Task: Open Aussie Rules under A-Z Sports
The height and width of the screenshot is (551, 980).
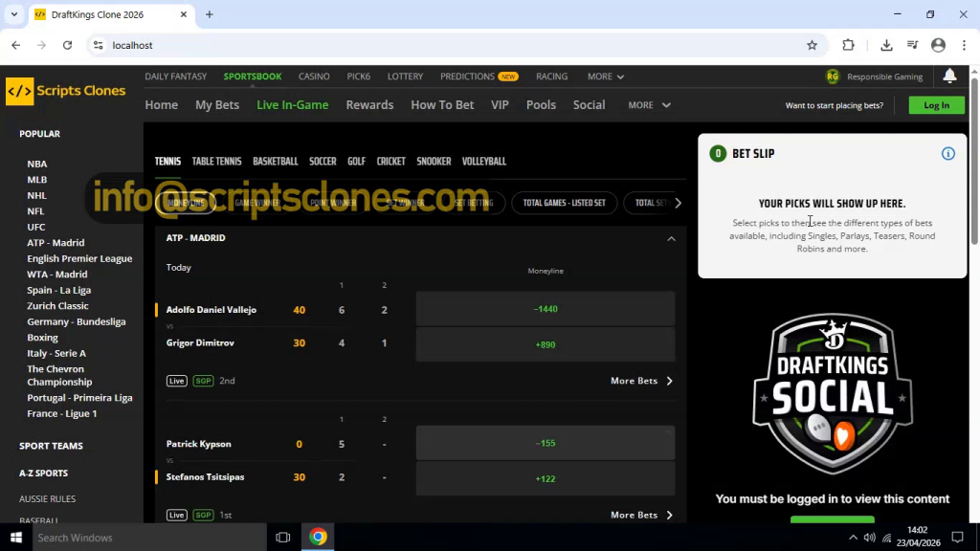Action: point(48,498)
